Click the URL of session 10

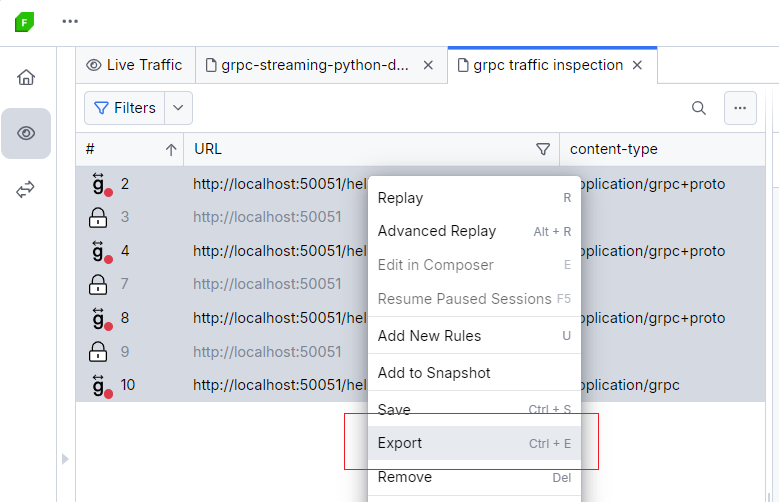280,385
